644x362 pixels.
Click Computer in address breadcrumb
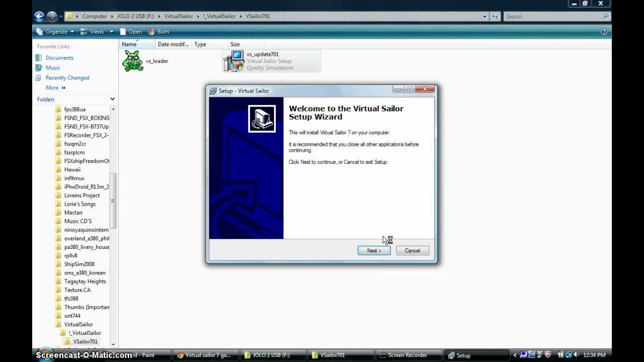pyautogui.click(x=95, y=16)
